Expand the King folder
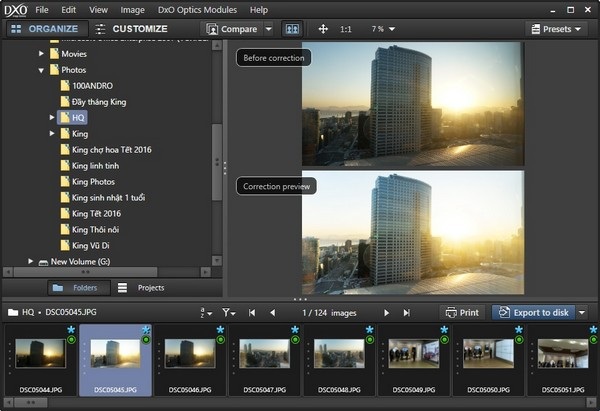Image resolution: width=600 pixels, height=411 pixels. click(x=52, y=134)
